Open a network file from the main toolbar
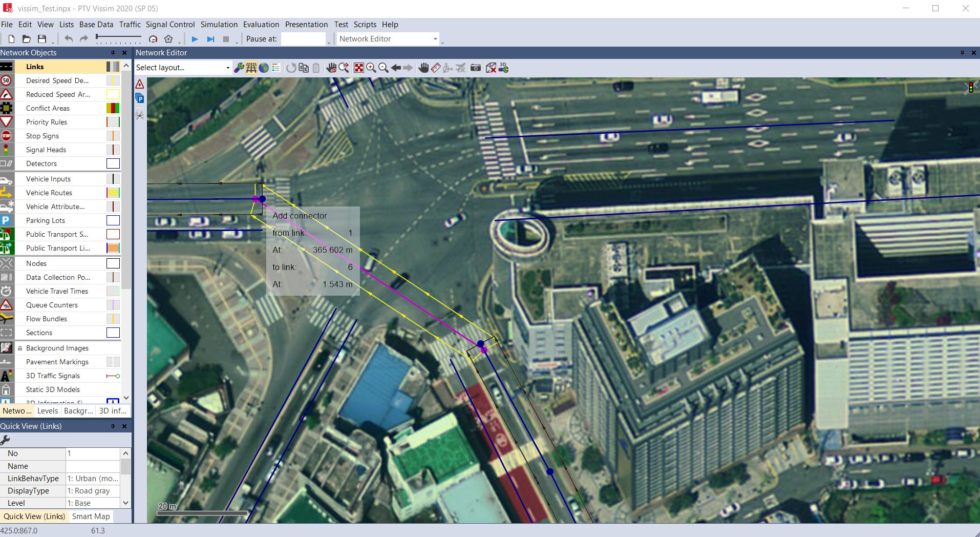Screen dimensions: 980x537 pos(27,39)
